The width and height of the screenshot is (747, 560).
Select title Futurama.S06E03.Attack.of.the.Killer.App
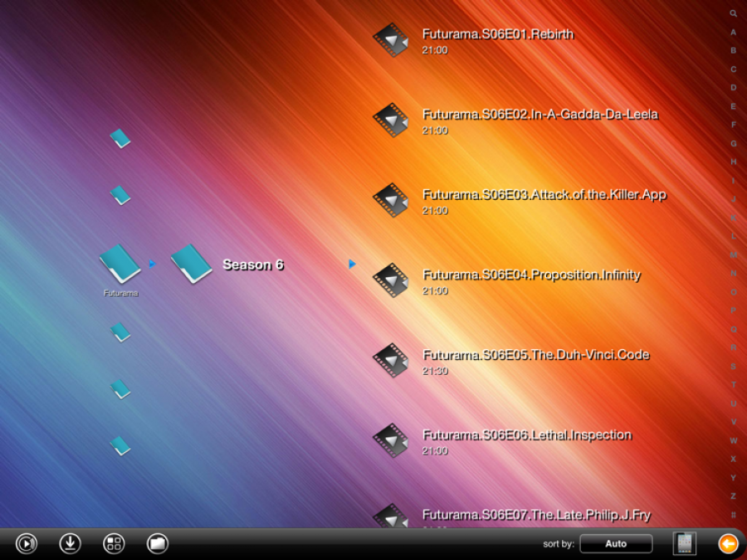[x=544, y=195]
